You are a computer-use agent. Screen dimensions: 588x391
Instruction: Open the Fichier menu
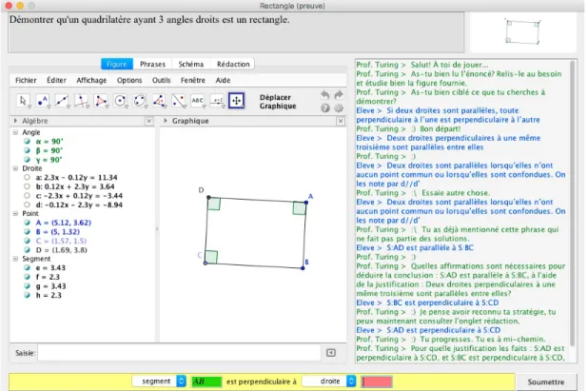[x=26, y=80]
